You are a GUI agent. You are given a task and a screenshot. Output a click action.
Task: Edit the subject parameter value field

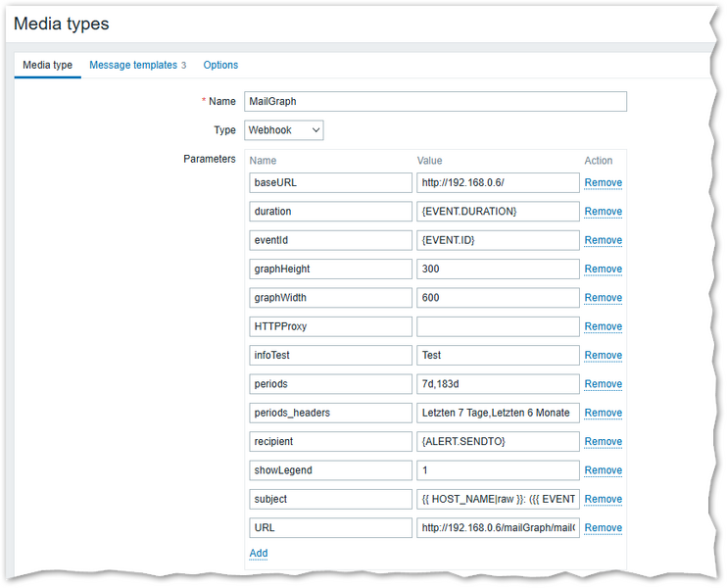click(x=498, y=499)
